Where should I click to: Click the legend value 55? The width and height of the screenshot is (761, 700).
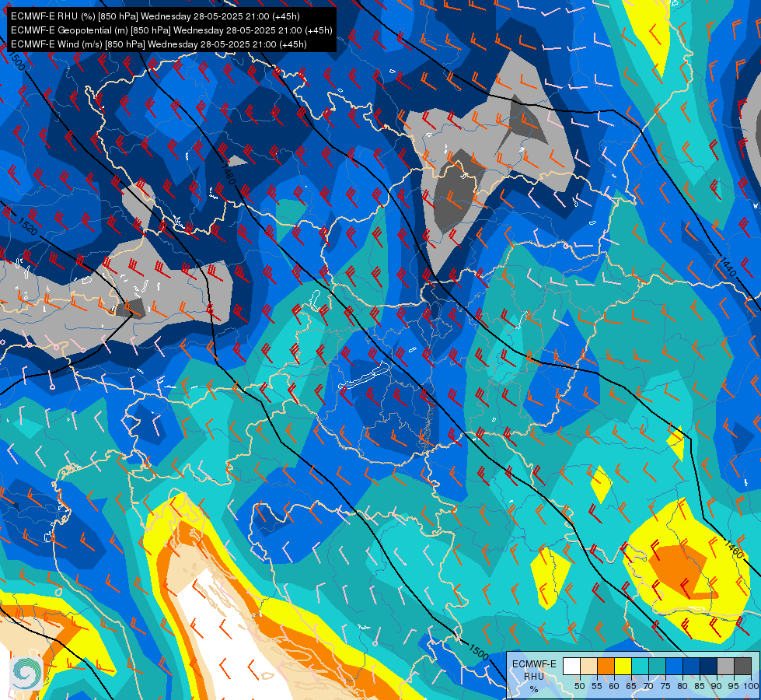(x=596, y=686)
